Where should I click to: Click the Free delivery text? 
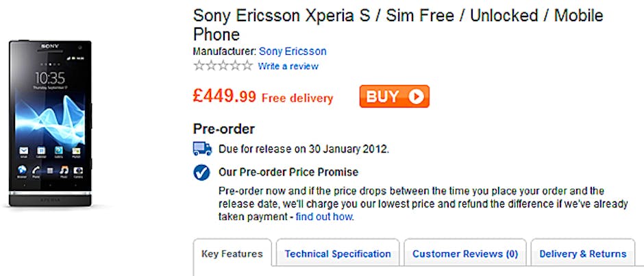[x=297, y=98]
